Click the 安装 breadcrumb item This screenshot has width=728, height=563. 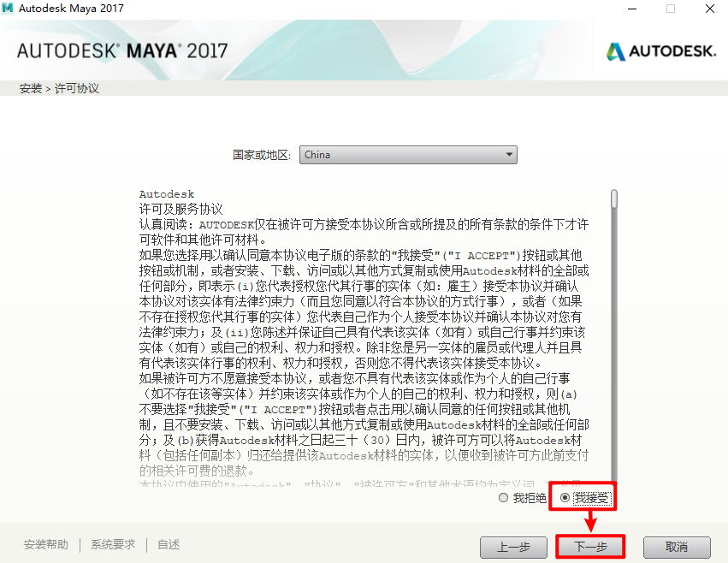[x=31, y=88]
